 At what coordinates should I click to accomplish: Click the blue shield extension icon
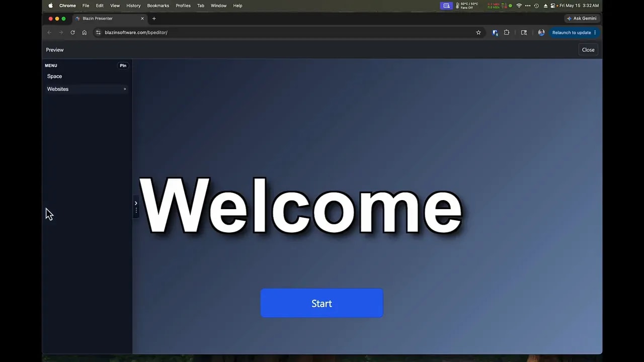click(495, 33)
